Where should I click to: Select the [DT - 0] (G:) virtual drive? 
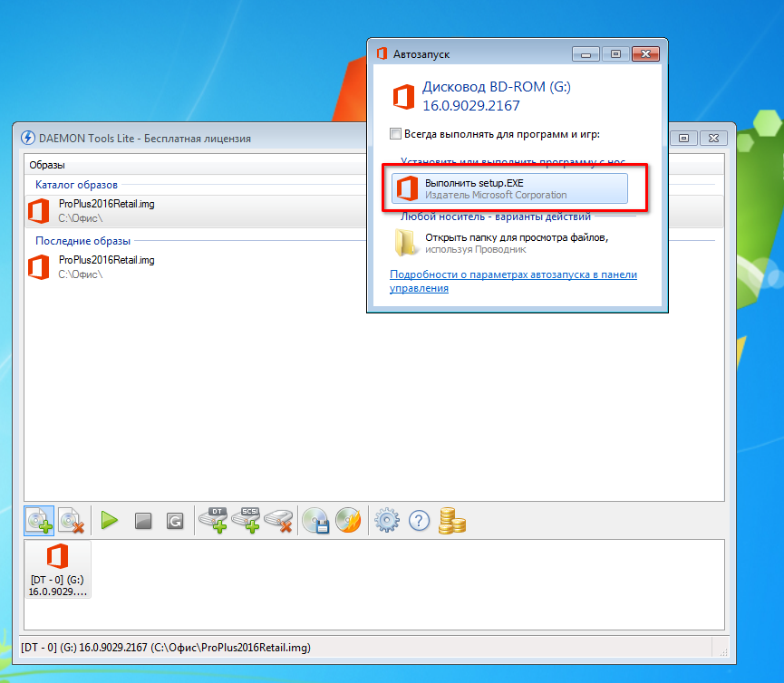pos(58,569)
